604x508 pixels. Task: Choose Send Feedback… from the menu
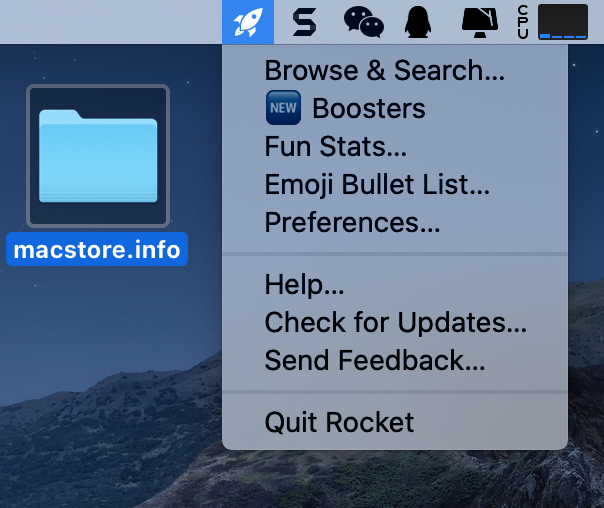394,360
